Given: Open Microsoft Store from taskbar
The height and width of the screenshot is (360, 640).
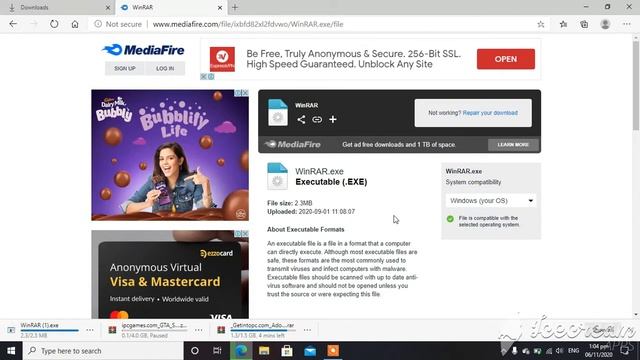Looking at the screenshot, I should (x=287, y=351).
